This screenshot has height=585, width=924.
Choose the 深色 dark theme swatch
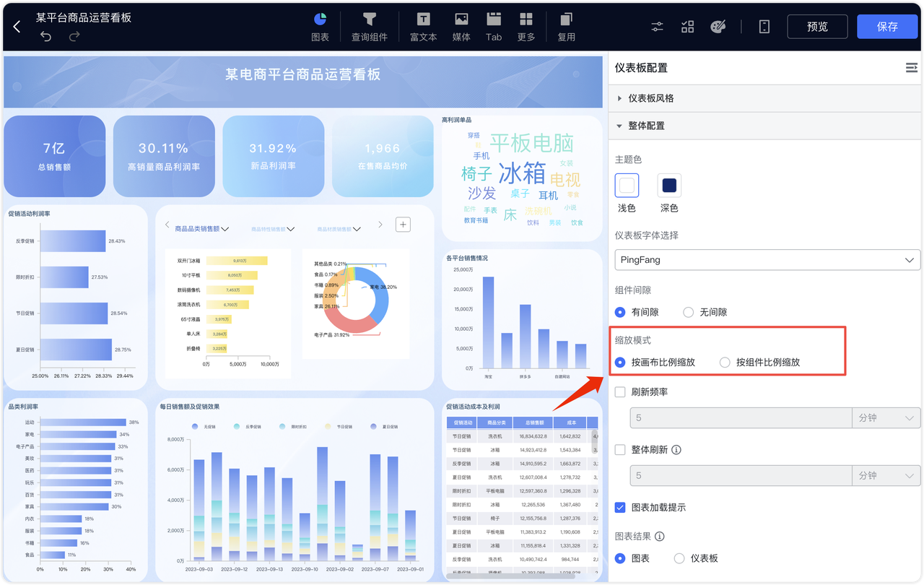click(x=669, y=186)
